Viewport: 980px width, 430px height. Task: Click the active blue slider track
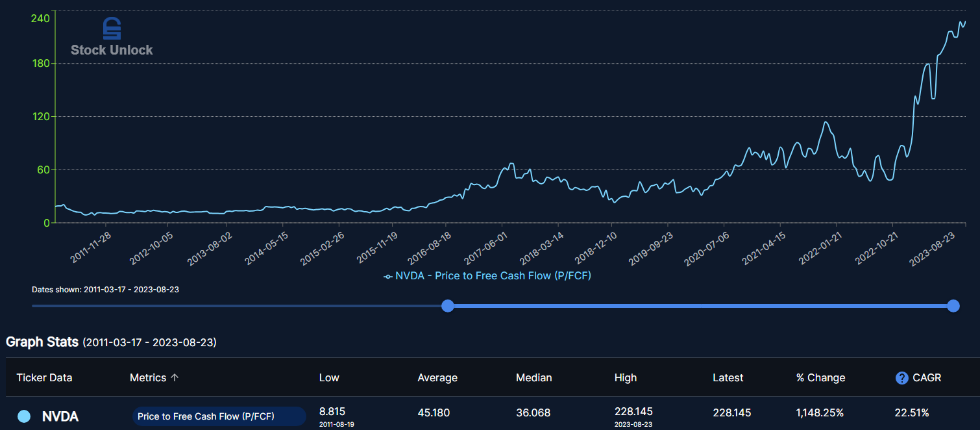coord(700,305)
